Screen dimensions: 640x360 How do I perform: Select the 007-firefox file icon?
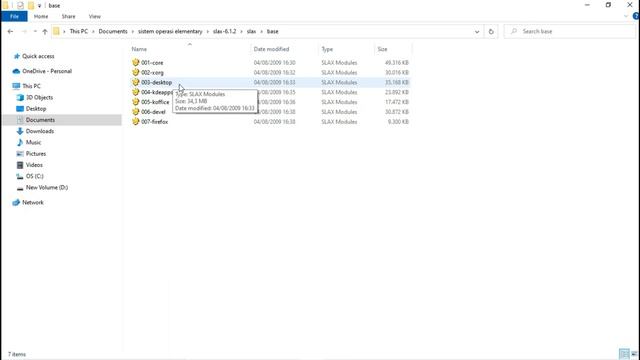136,121
